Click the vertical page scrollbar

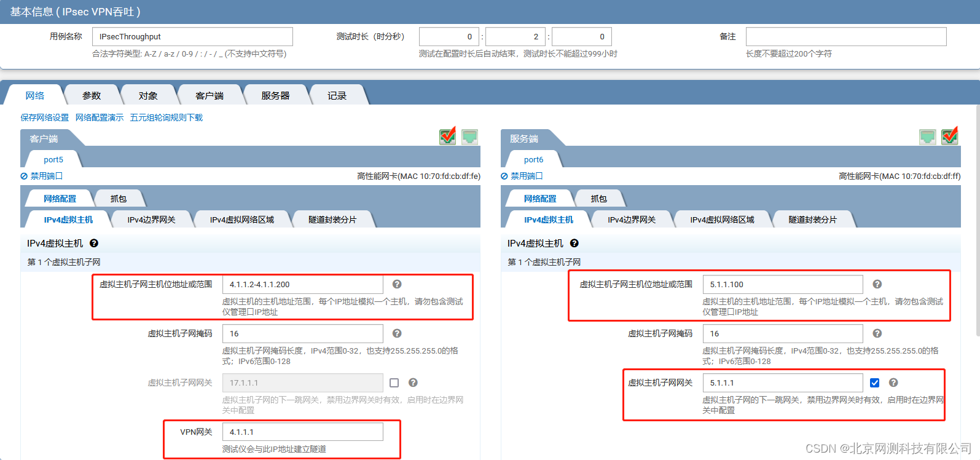click(978, 220)
